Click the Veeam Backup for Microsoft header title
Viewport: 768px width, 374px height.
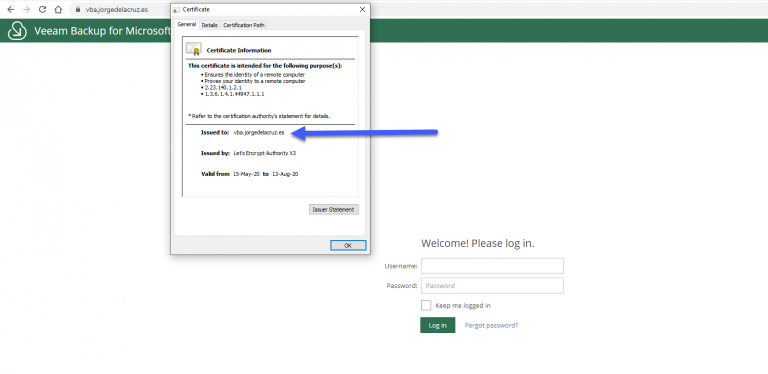click(102, 31)
